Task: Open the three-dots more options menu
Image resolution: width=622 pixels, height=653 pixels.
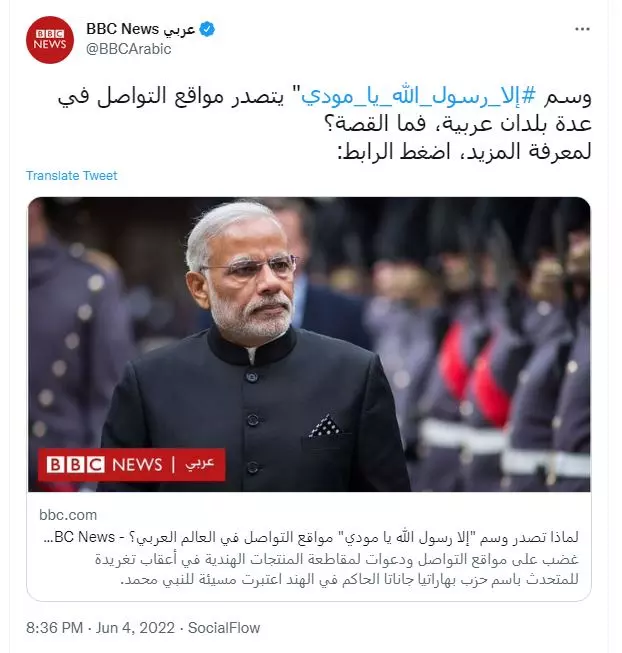Action: tap(582, 29)
